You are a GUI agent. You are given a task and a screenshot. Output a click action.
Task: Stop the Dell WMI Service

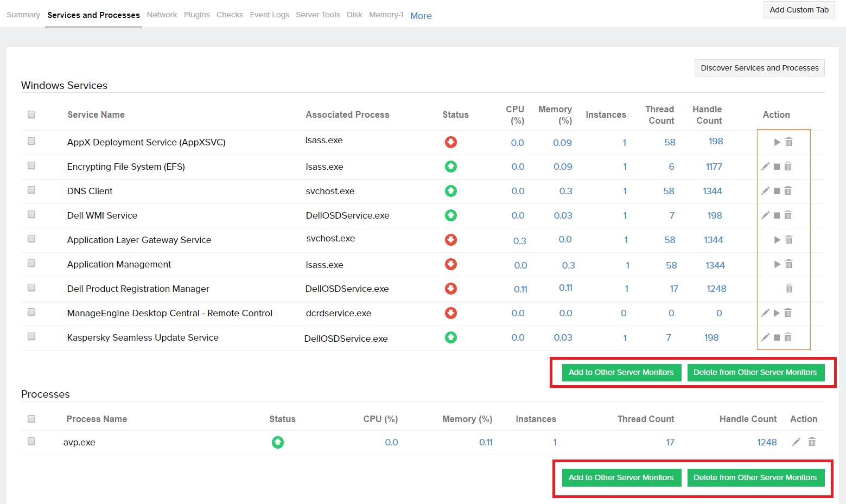(x=777, y=215)
